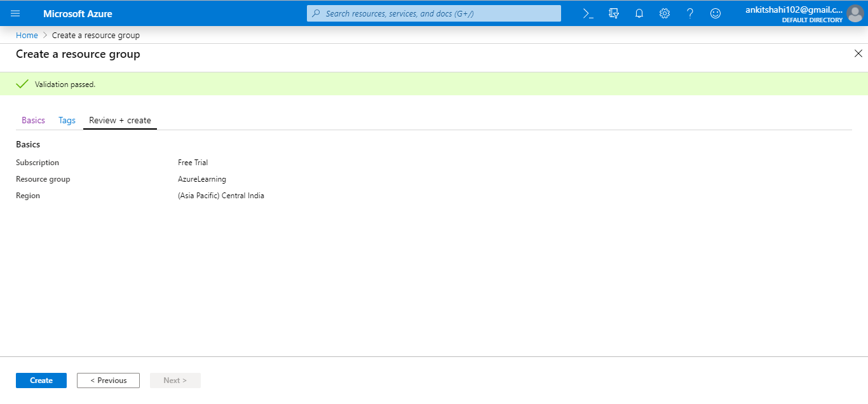This screenshot has width=868, height=404.
Task: Open the portal settings gear
Action: pos(665,13)
